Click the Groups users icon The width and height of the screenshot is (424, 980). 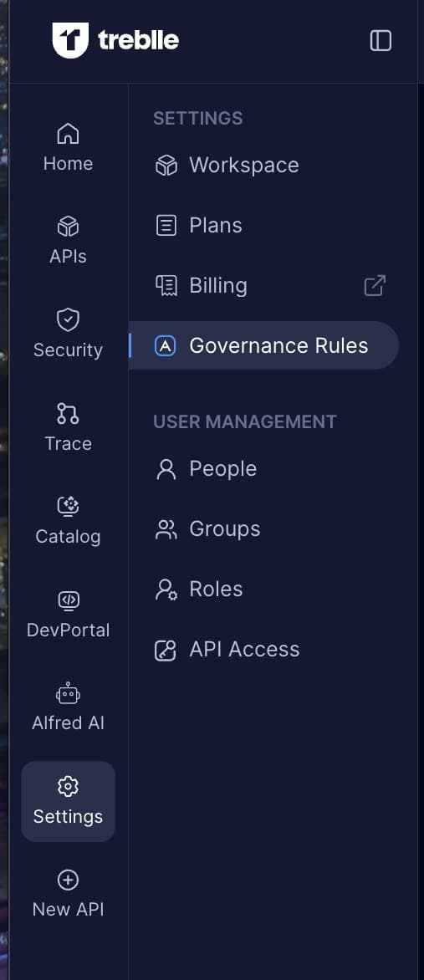click(166, 529)
